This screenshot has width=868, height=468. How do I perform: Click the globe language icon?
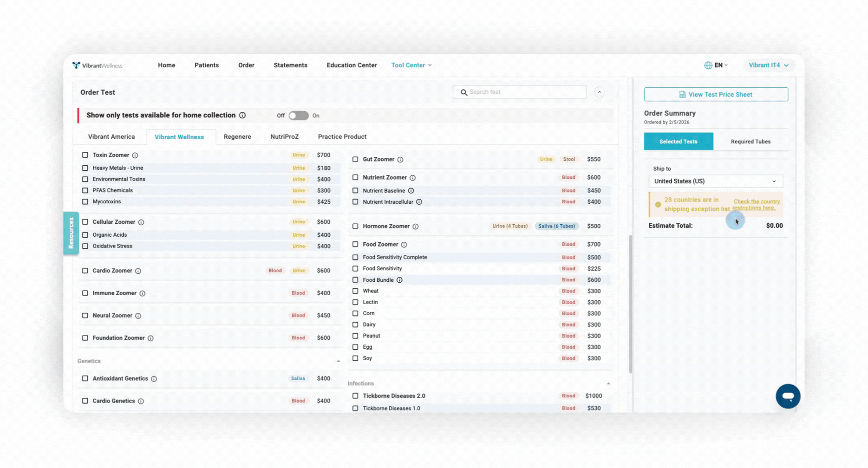click(x=708, y=65)
